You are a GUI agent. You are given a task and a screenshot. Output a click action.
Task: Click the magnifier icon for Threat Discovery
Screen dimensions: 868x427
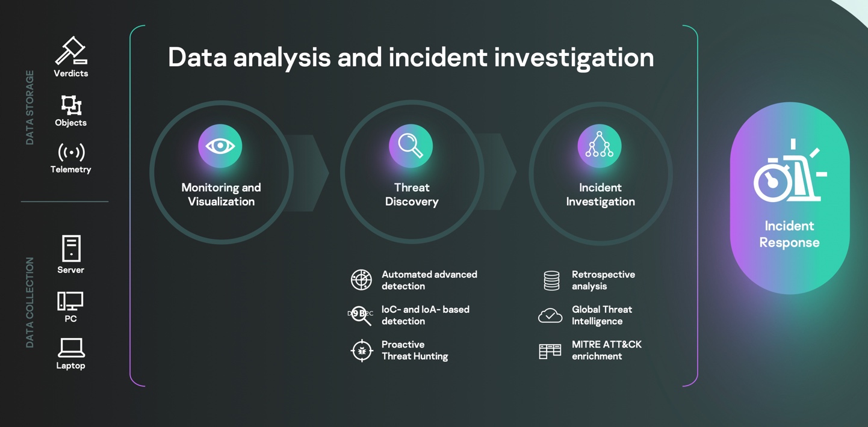(411, 146)
